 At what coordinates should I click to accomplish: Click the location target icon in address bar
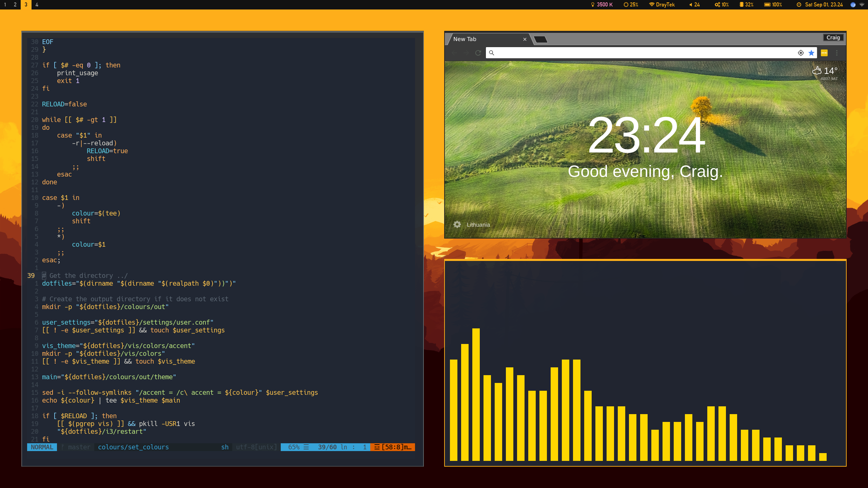click(x=801, y=53)
